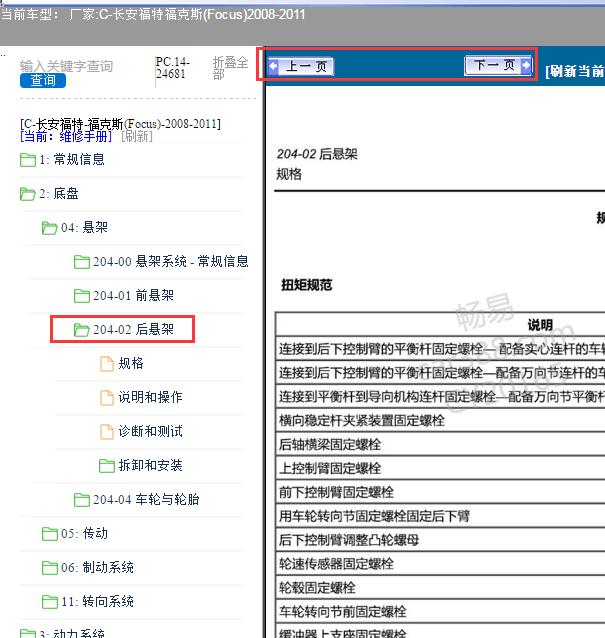Click the document icon next to 说明和操作
This screenshot has width=605, height=638.
coord(107,398)
